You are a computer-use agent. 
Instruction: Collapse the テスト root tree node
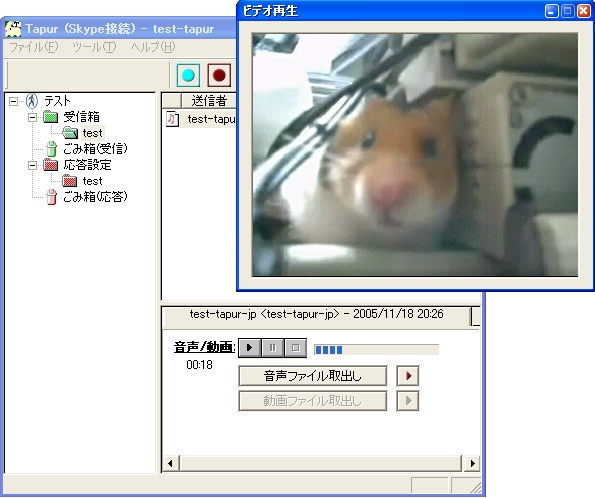coord(13,101)
